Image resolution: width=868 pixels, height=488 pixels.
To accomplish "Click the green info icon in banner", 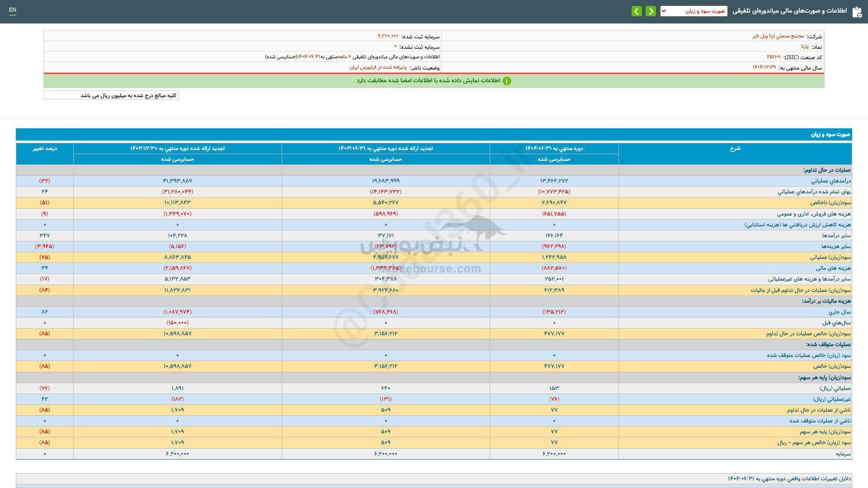I will pyautogui.click(x=507, y=81).
